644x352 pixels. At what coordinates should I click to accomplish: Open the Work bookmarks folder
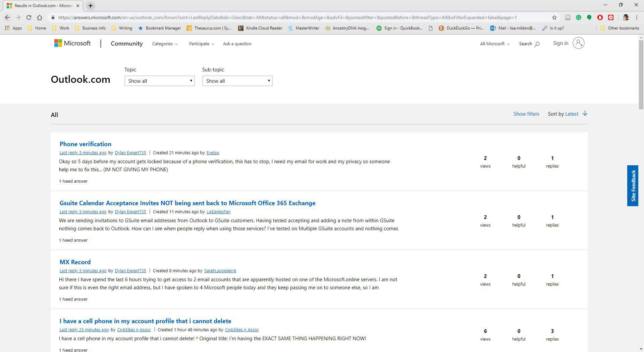coord(61,28)
